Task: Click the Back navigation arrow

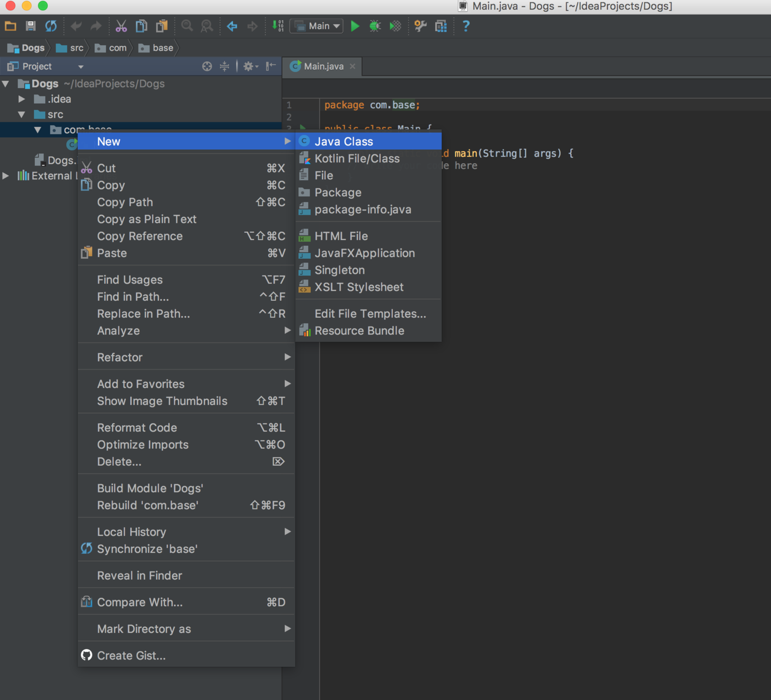Action: point(232,26)
